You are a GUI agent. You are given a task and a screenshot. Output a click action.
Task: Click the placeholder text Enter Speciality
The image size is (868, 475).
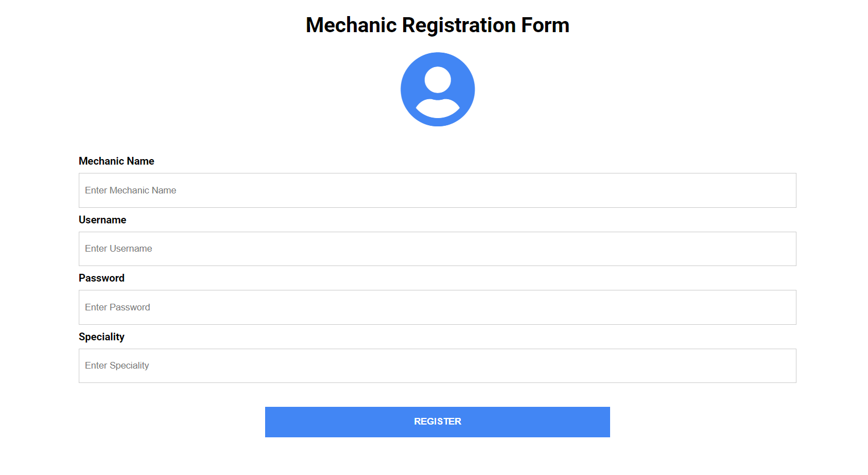[x=116, y=365]
